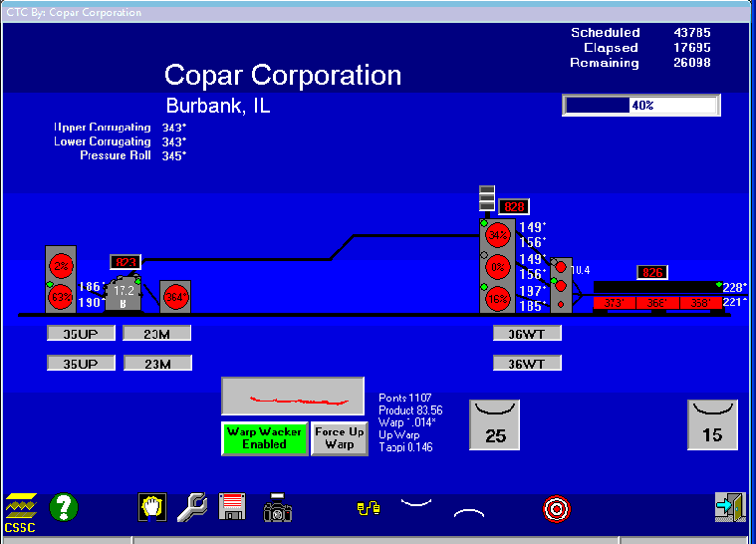This screenshot has height=544, width=756.
Task: Click the 197° temperature reading
Action: (x=532, y=291)
